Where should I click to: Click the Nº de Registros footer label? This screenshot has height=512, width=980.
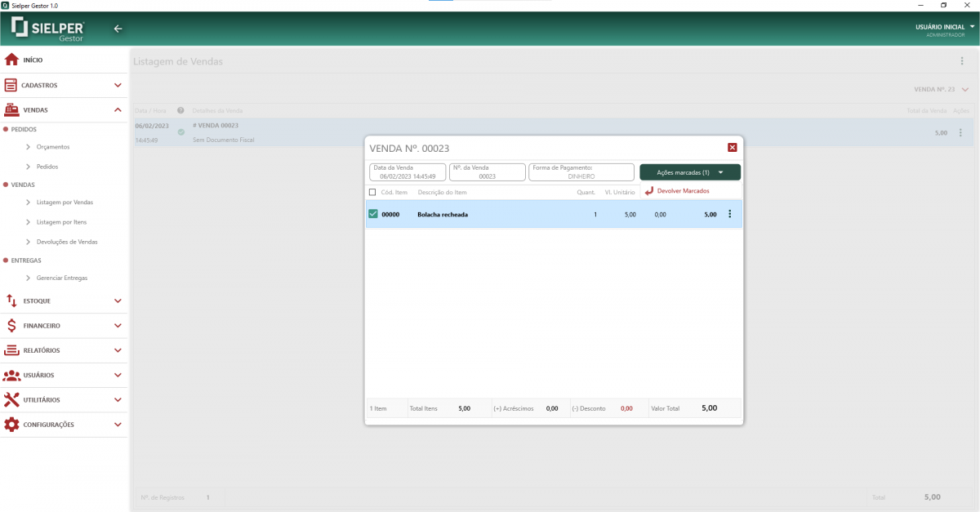pos(163,497)
